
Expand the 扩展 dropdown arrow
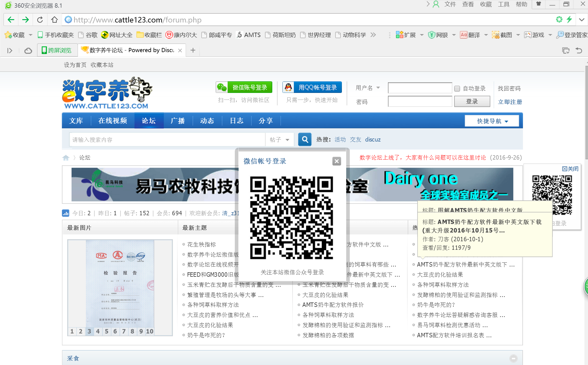coord(422,35)
